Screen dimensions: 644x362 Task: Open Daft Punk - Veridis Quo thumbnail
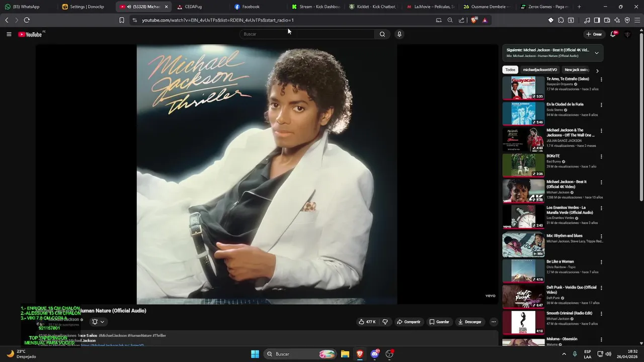pos(523,297)
